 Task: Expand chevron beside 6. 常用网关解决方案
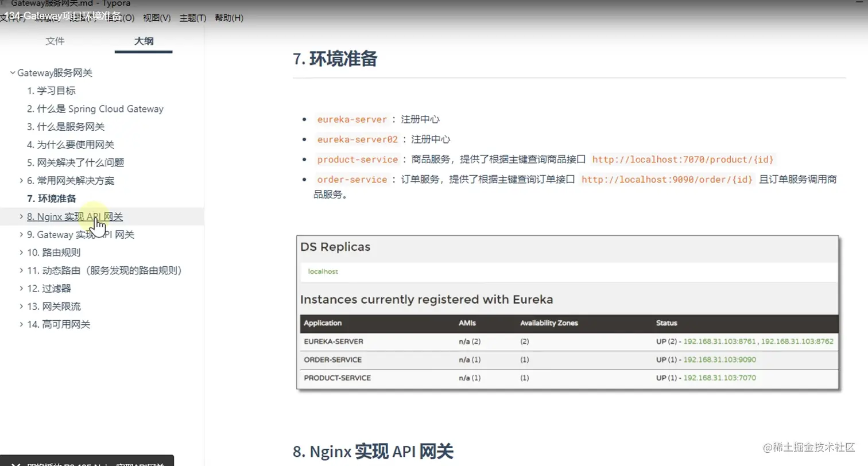tap(22, 181)
